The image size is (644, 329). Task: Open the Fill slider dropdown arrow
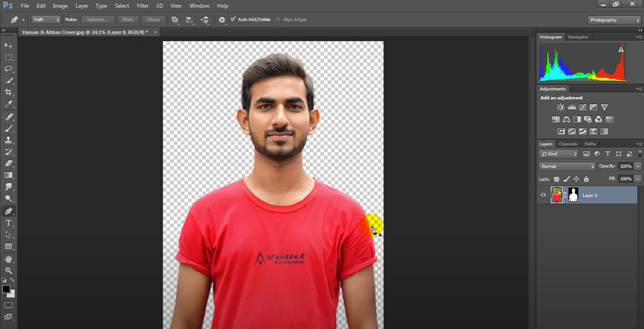coord(638,179)
